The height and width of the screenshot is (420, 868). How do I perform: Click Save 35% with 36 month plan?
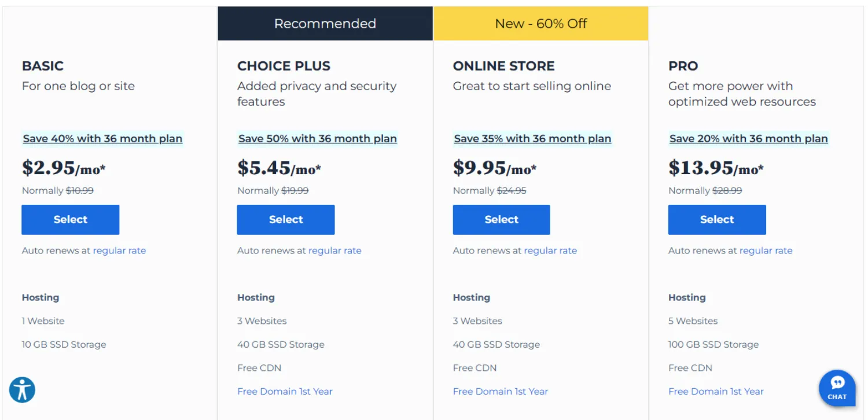(x=532, y=138)
